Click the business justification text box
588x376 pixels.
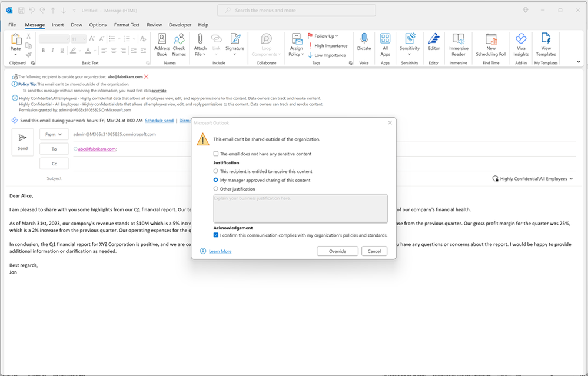[x=301, y=208]
